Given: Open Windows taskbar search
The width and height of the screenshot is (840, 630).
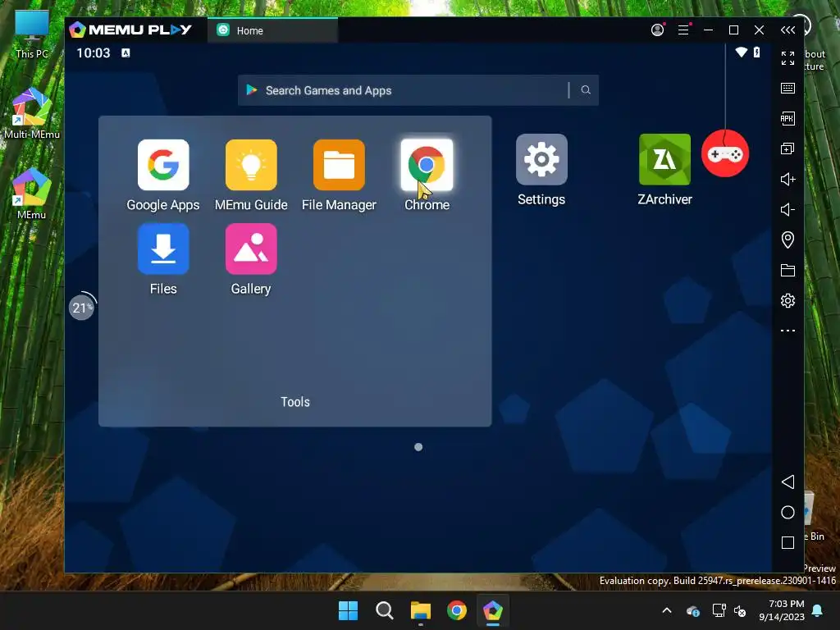Looking at the screenshot, I should pyautogui.click(x=385, y=610).
